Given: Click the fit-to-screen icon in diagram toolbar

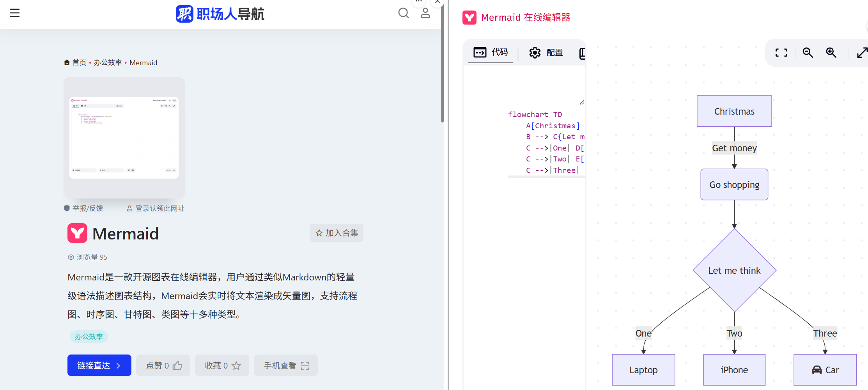Looking at the screenshot, I should click(781, 53).
